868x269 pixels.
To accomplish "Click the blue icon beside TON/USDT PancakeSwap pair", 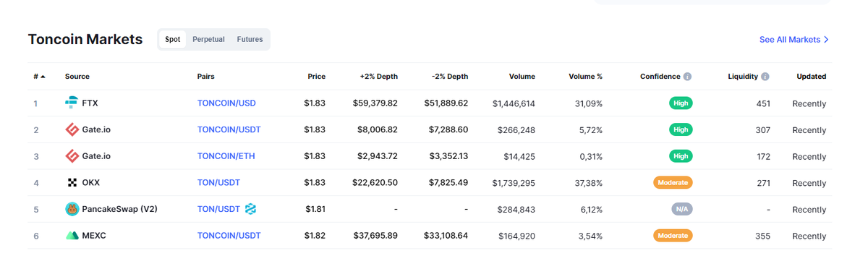I will coord(250,209).
